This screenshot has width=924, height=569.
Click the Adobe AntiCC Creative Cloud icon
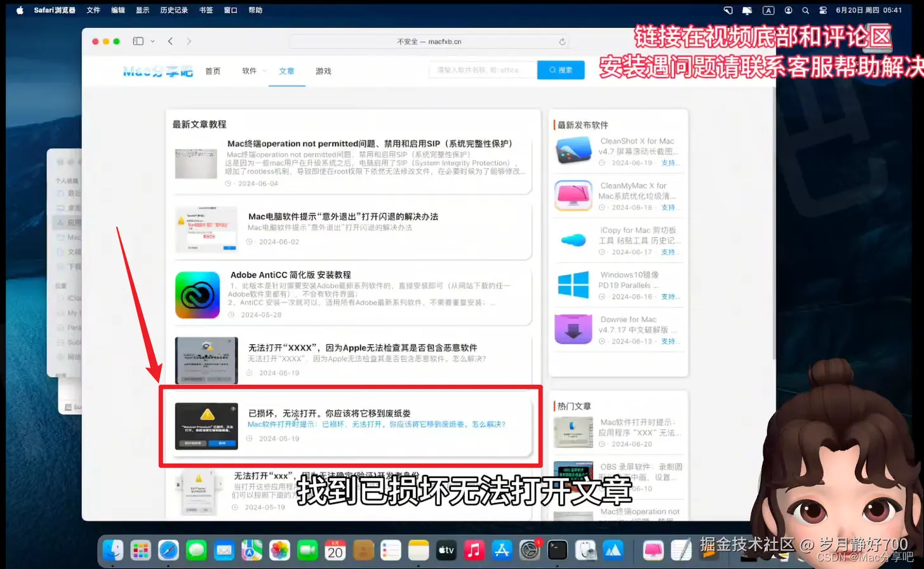[197, 294]
